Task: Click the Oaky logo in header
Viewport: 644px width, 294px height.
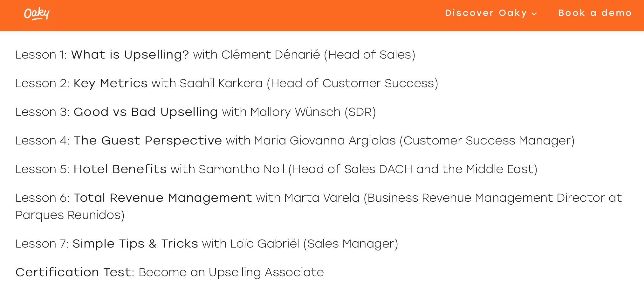Action: (37, 13)
